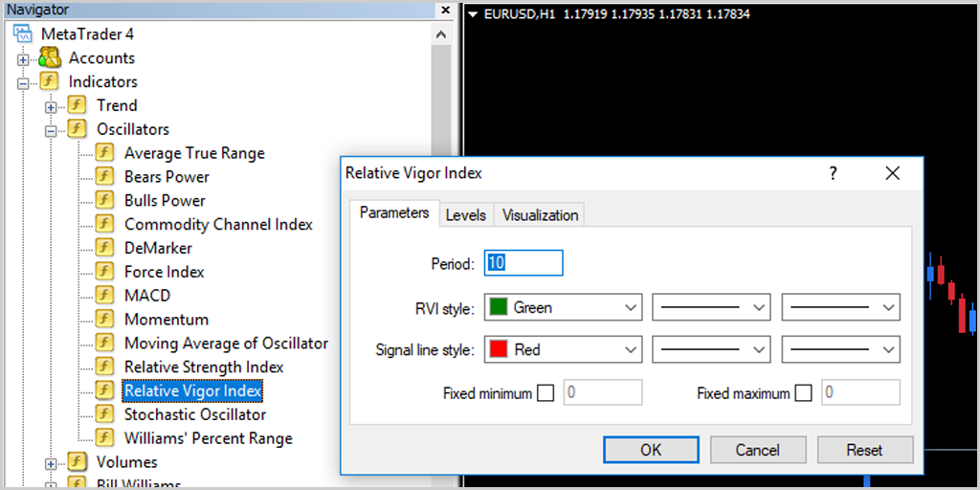Close the Relative Vigor Index dialog

(893, 173)
